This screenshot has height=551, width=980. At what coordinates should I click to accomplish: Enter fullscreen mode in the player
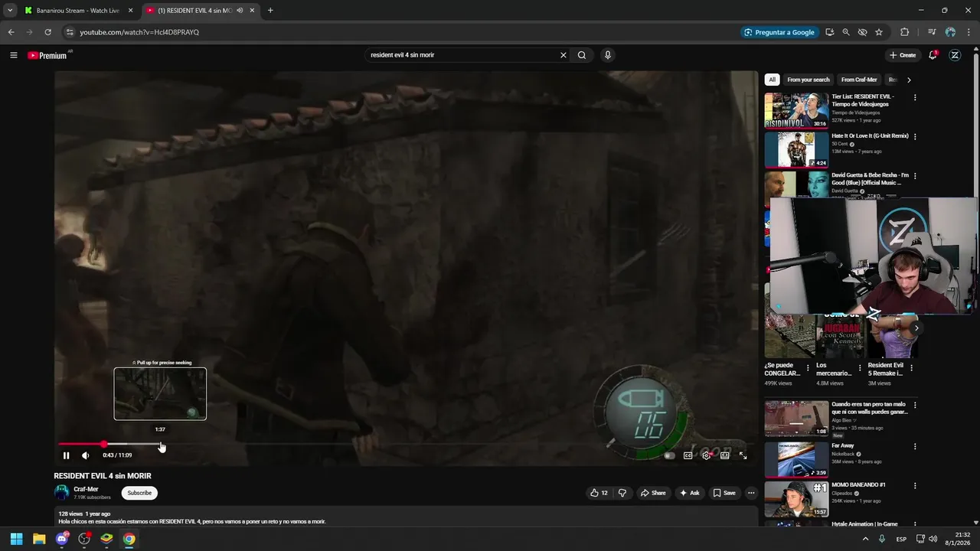743,455
